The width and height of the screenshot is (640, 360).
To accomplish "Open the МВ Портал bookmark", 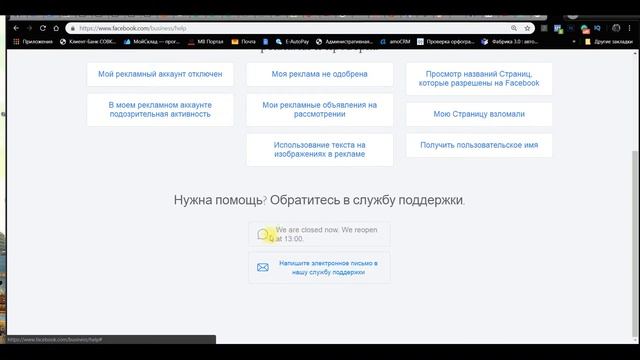I will click(206, 42).
